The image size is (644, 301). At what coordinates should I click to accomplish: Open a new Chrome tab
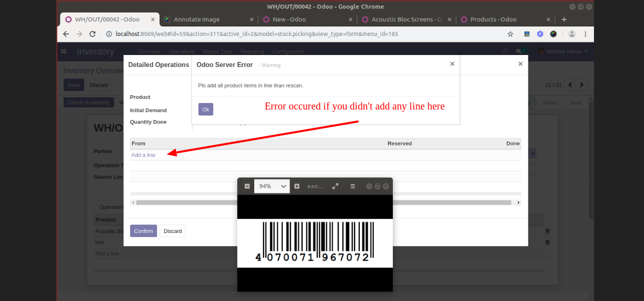pos(564,19)
